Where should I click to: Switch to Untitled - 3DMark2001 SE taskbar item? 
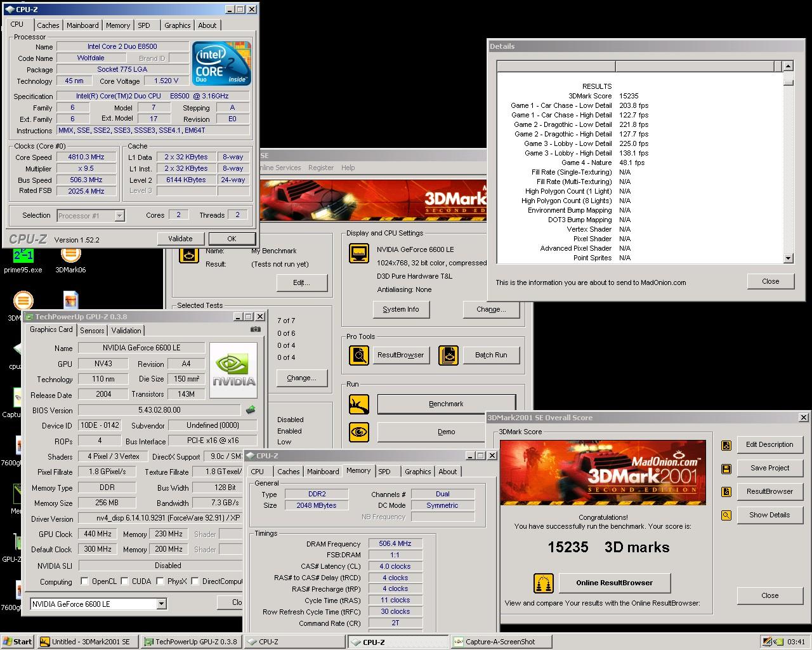pos(88,642)
